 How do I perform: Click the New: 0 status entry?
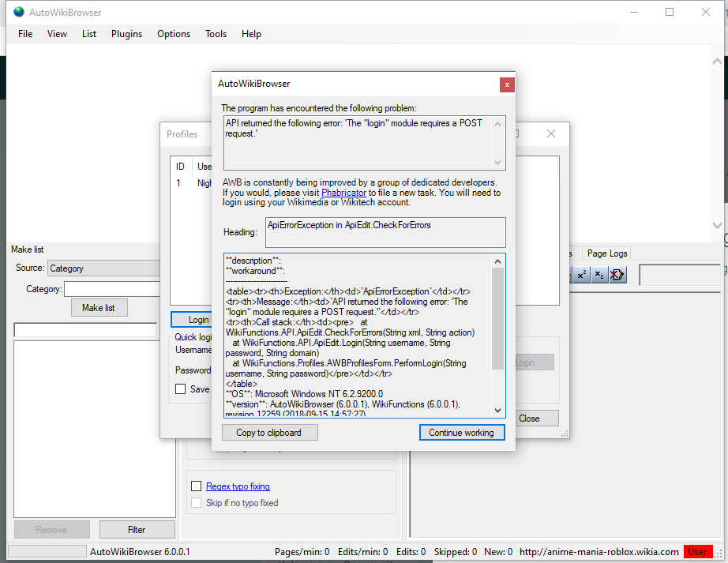click(x=498, y=552)
